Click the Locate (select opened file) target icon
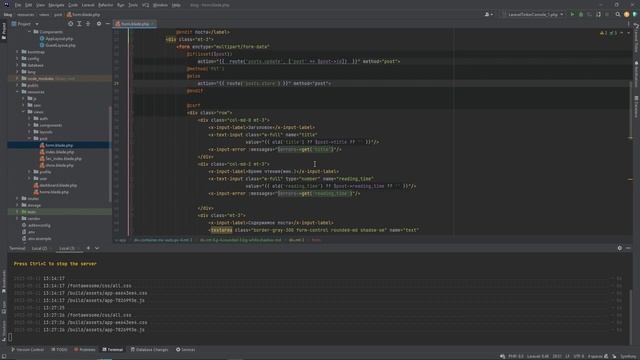640x360 pixels. 71,24
